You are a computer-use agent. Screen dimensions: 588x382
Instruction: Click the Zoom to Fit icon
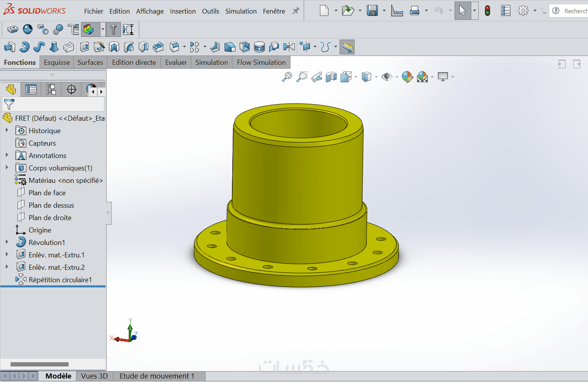point(287,77)
